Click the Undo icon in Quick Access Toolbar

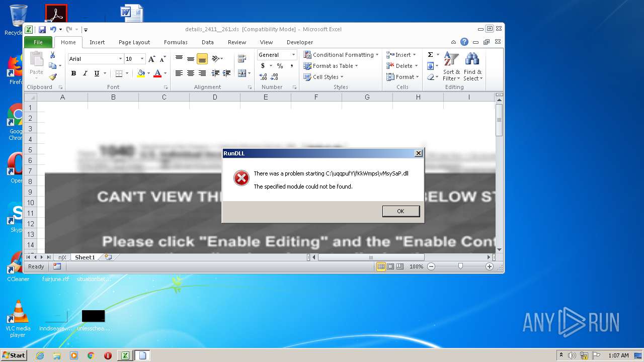click(53, 30)
